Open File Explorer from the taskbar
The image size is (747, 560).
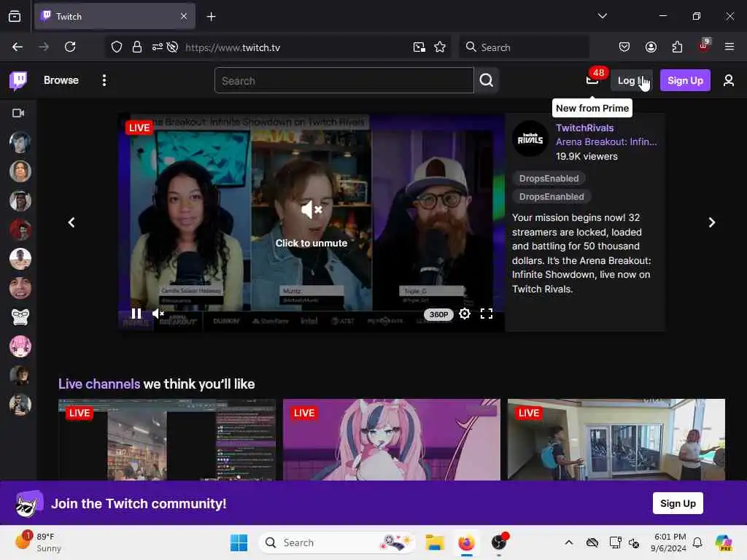coord(435,542)
